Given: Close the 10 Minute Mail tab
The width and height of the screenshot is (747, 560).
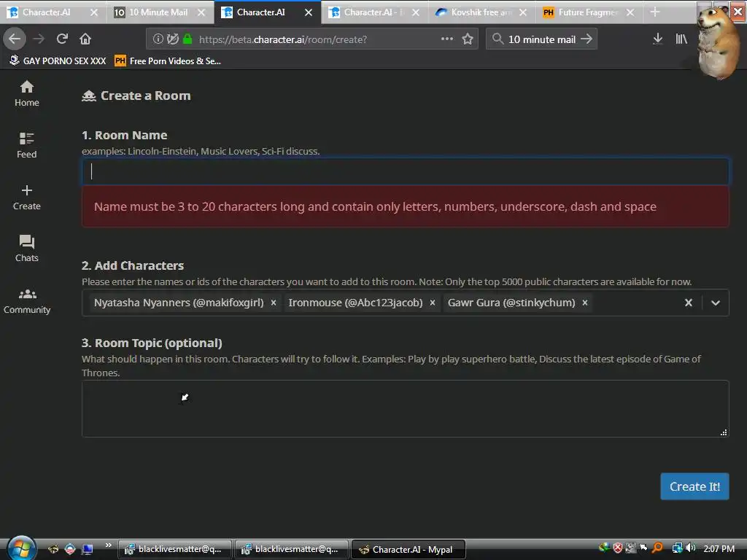Looking at the screenshot, I should 201,12.
